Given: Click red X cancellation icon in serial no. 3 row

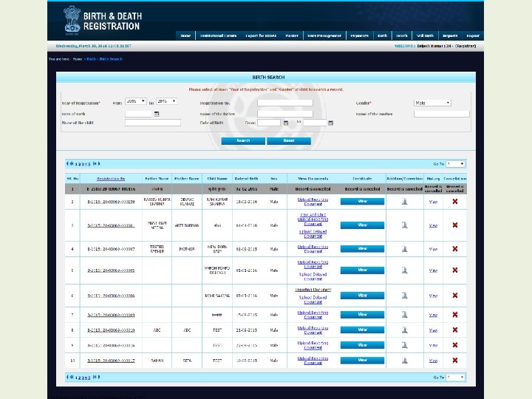Looking at the screenshot, I should click(455, 225).
